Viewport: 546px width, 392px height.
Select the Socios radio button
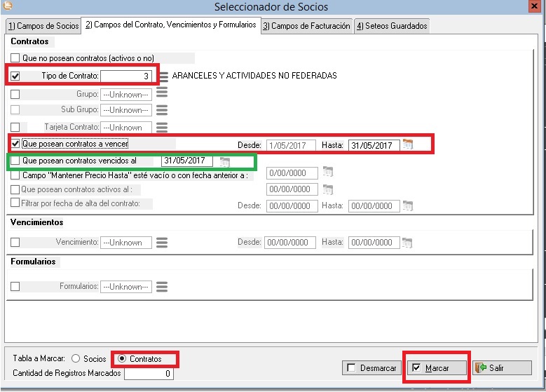[76, 358]
